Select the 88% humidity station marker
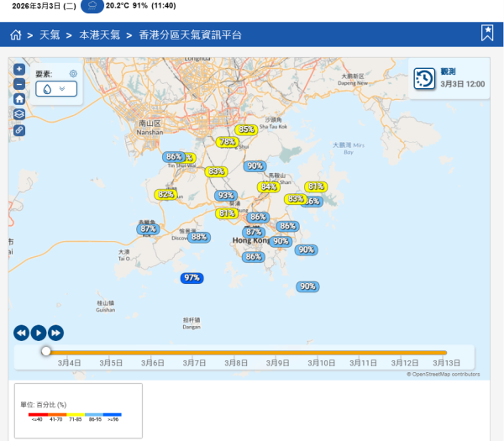Viewport: 504px width, 441px height. (x=199, y=237)
